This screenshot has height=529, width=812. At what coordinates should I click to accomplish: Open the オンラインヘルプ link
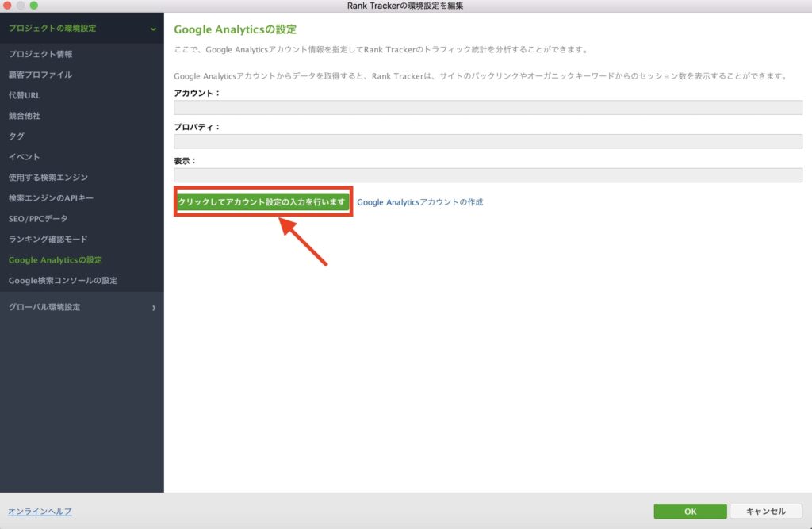40,512
